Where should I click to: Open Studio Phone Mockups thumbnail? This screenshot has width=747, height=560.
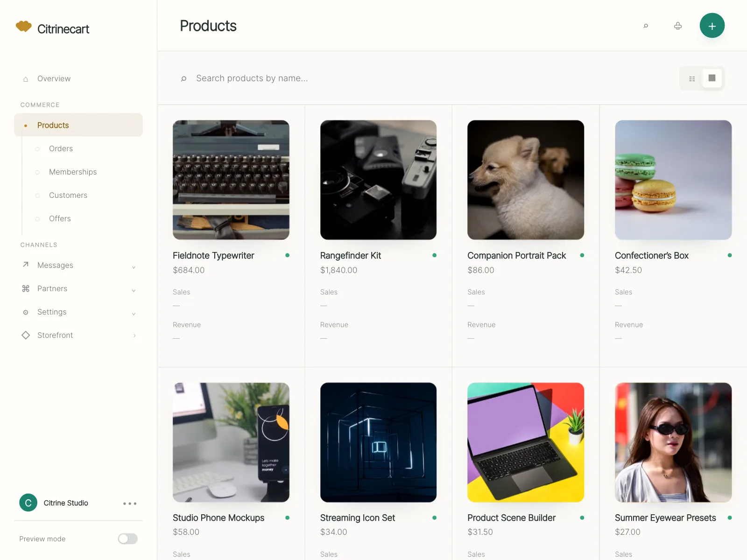(x=231, y=442)
